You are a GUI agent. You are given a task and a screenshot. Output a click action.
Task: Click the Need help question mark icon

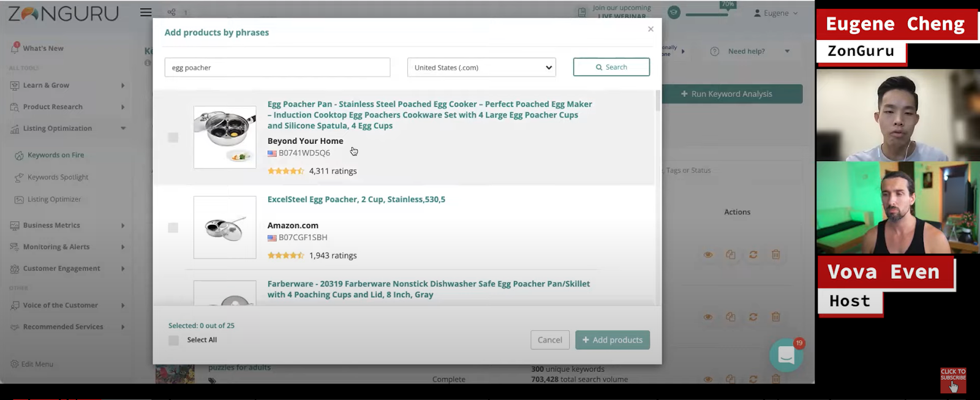715,51
